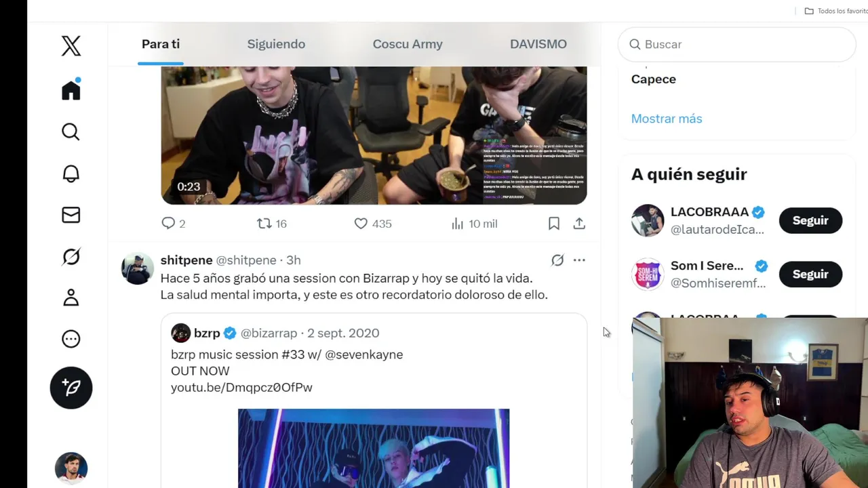Open the X logo home link
The width and height of the screenshot is (868, 488).
tap(71, 46)
